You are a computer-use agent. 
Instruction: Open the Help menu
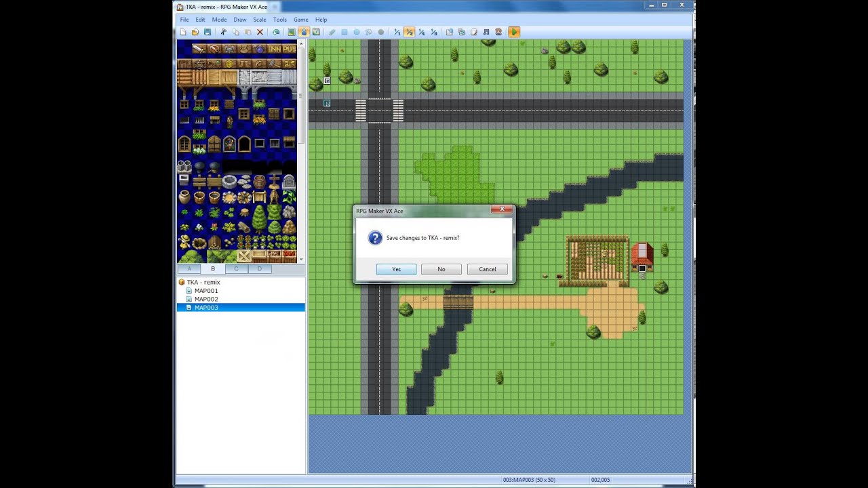[x=321, y=20]
